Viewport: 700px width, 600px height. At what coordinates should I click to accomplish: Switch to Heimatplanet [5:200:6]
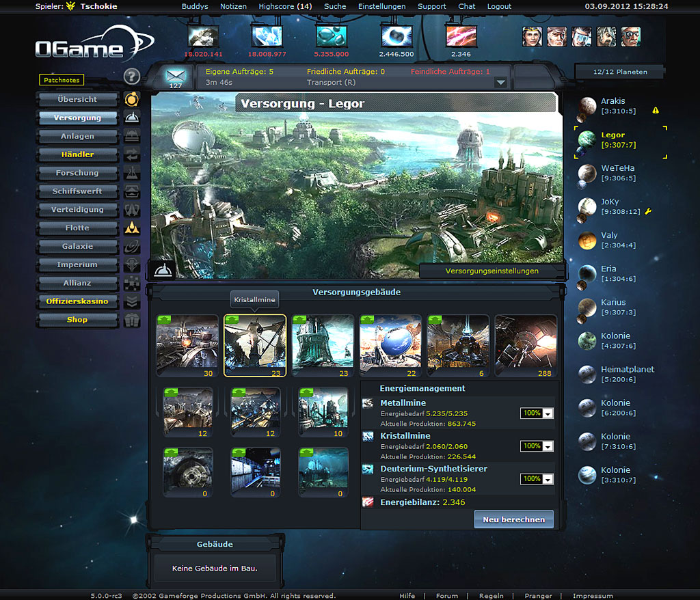[628, 374]
